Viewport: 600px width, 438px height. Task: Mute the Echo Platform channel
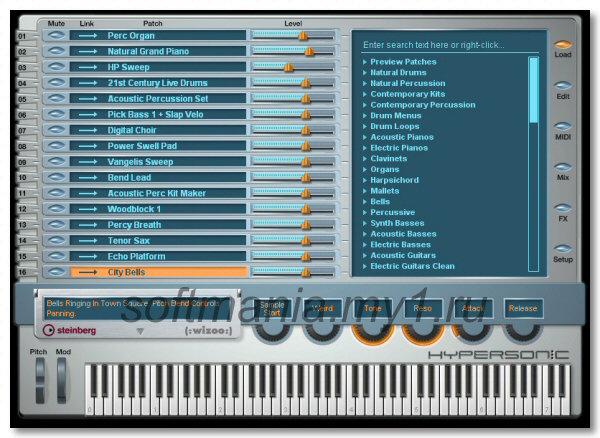pos(57,256)
